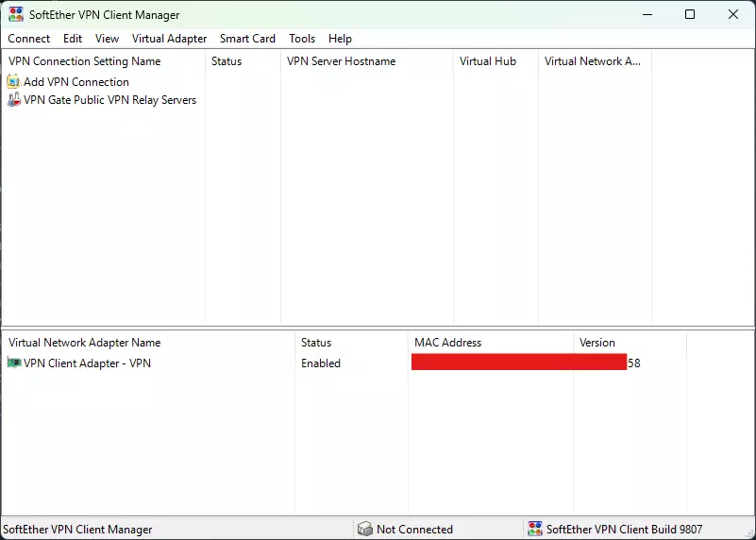Click the Add VPN Connection icon
The height and width of the screenshot is (540, 756).
(14, 81)
